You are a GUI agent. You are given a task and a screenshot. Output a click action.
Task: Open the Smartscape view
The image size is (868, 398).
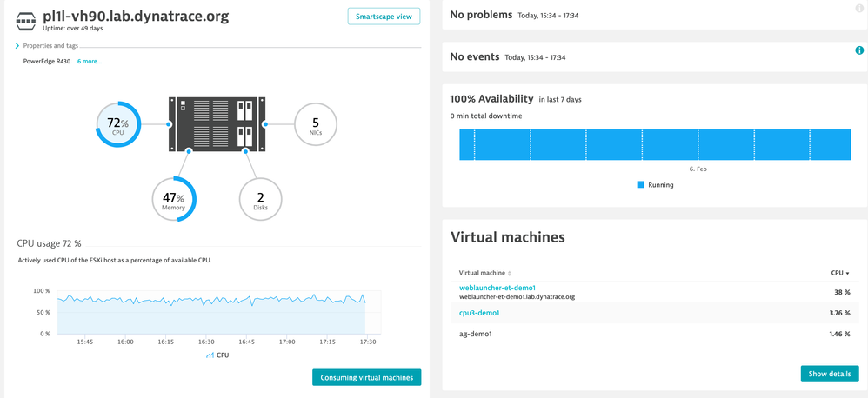(384, 17)
